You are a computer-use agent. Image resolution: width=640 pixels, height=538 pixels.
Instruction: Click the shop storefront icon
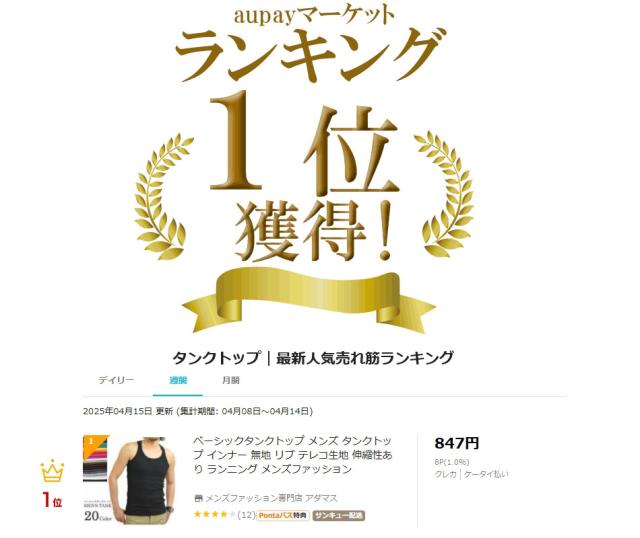tap(198, 498)
